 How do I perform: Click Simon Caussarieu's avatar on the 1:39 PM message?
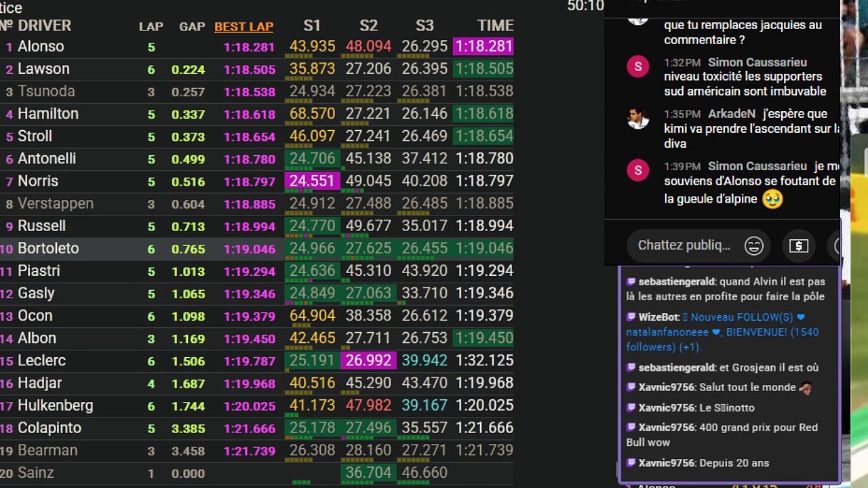(x=638, y=169)
